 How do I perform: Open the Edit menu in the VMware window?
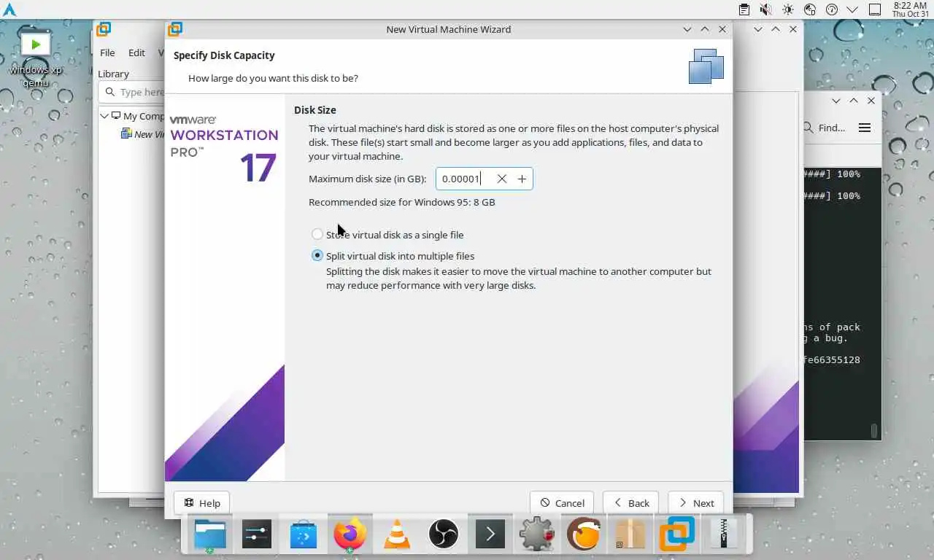(136, 52)
